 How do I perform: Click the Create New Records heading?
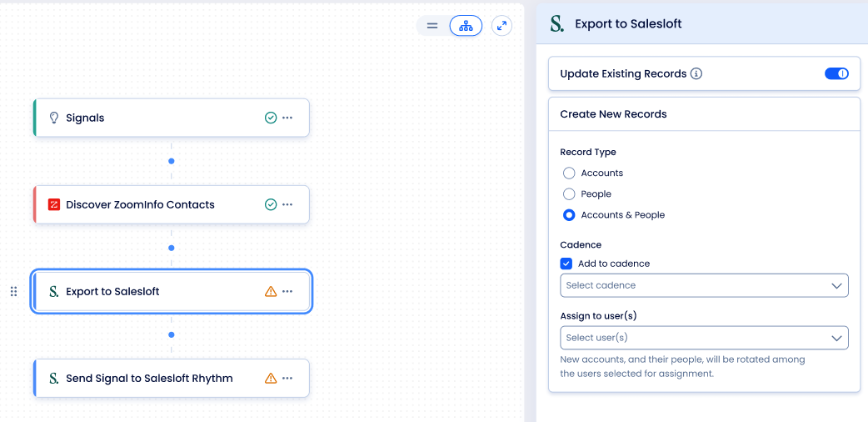(613, 114)
